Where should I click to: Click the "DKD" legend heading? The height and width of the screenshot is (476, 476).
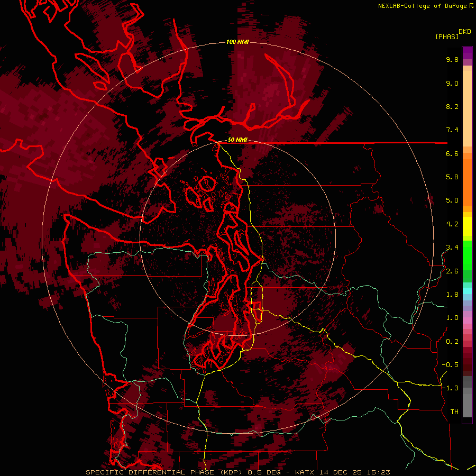pyautogui.click(x=465, y=32)
